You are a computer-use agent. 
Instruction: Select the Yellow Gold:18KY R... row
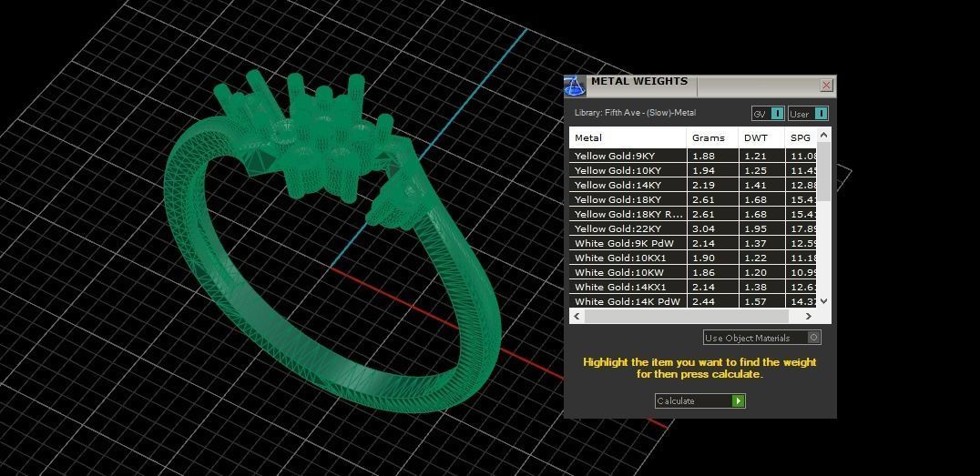692,214
